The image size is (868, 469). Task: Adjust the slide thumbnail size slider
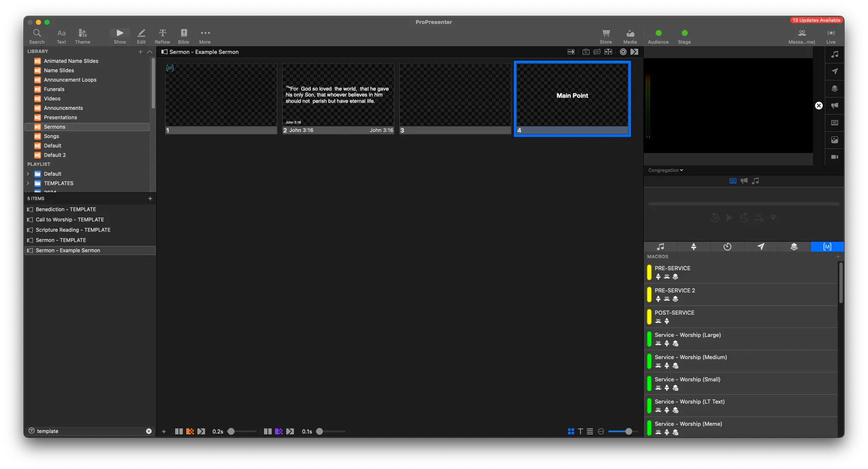(628, 431)
